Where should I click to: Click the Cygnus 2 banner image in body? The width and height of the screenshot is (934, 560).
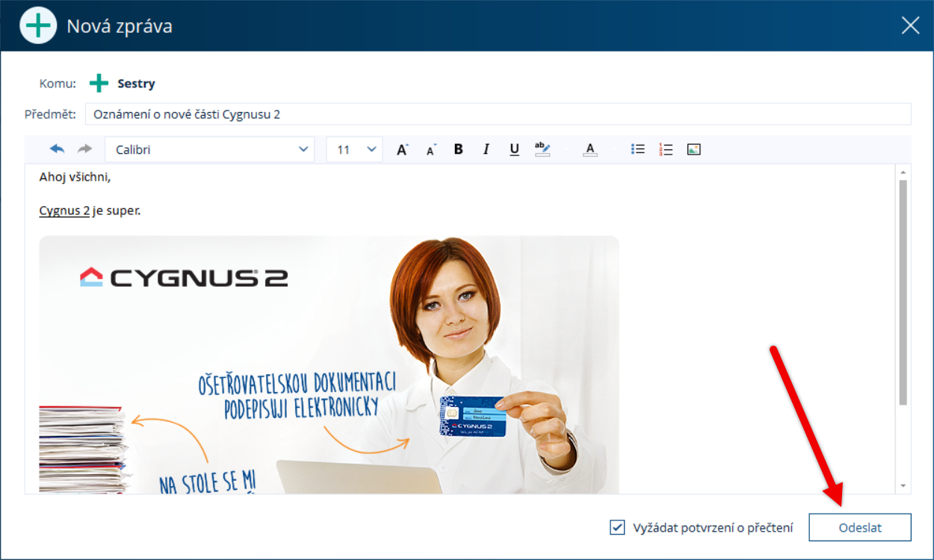329,364
